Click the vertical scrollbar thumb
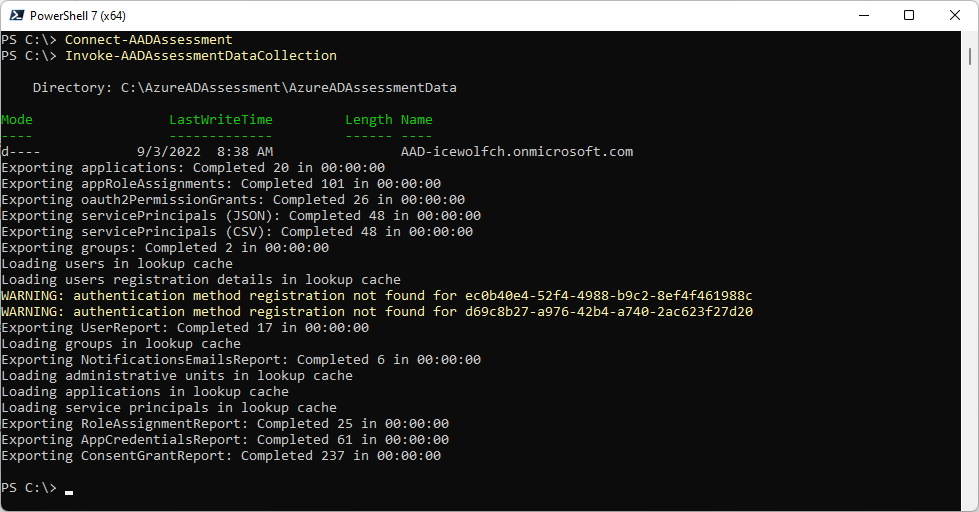979x512 pixels. pos(970,56)
